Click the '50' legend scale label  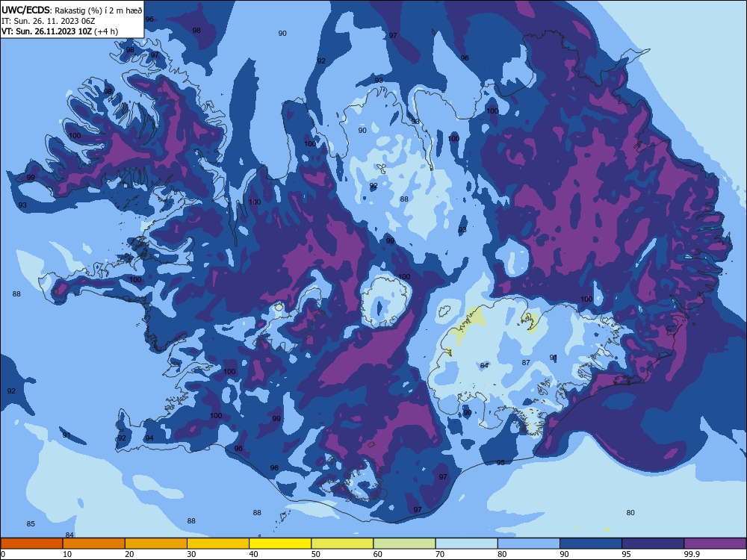pos(315,554)
